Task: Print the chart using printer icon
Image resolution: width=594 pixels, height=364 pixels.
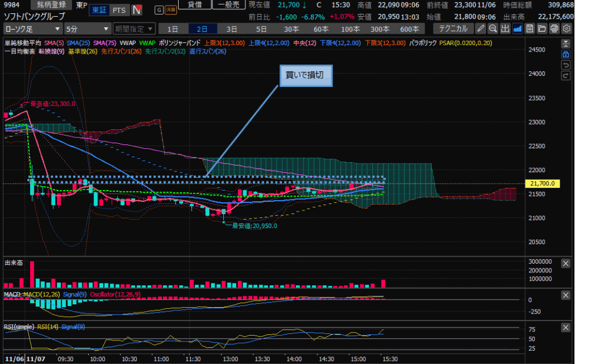Action: (x=554, y=28)
